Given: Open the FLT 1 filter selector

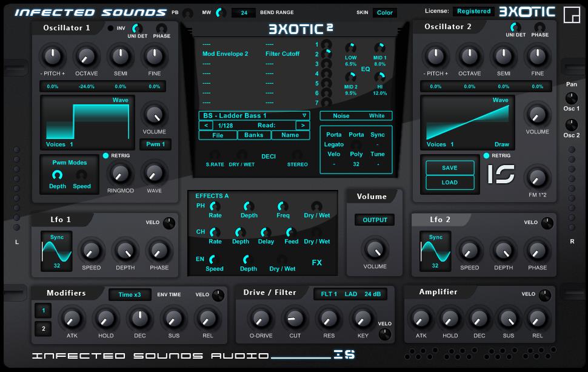Looking at the screenshot, I should point(329,294).
